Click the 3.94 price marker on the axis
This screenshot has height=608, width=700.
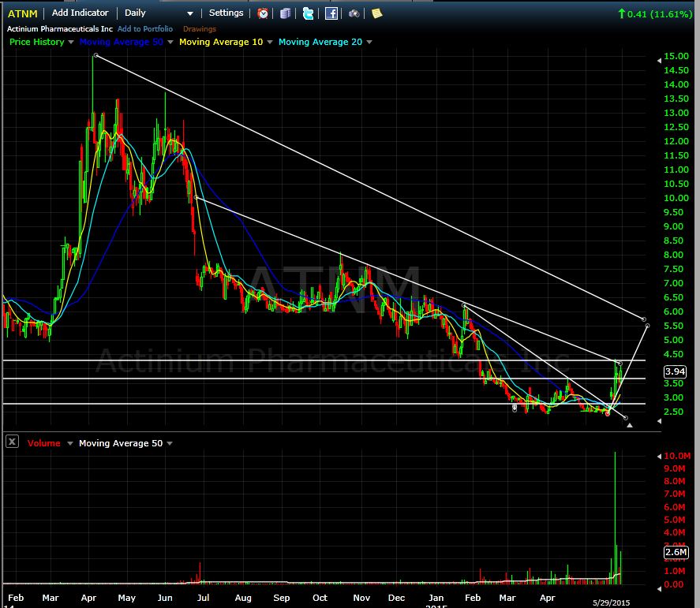click(676, 371)
